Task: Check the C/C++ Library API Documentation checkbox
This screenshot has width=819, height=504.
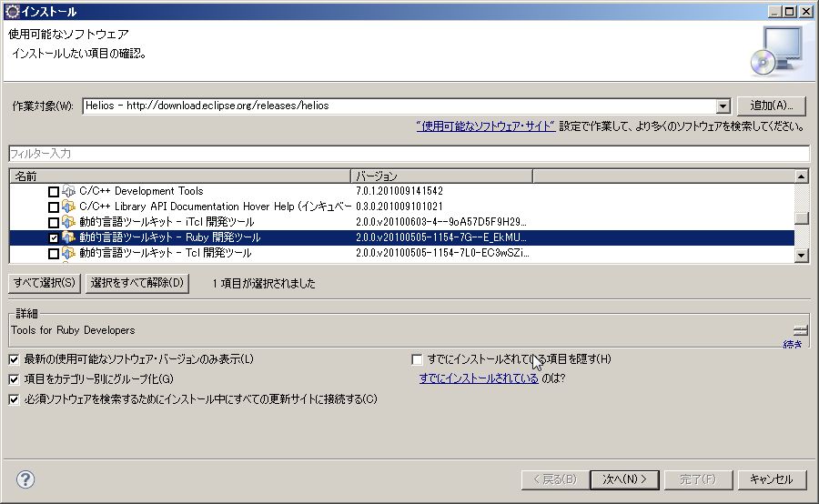Action: (54, 207)
